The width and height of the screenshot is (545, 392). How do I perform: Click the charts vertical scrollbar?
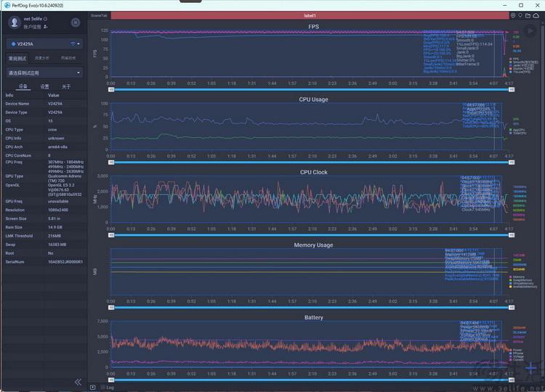coord(543,201)
